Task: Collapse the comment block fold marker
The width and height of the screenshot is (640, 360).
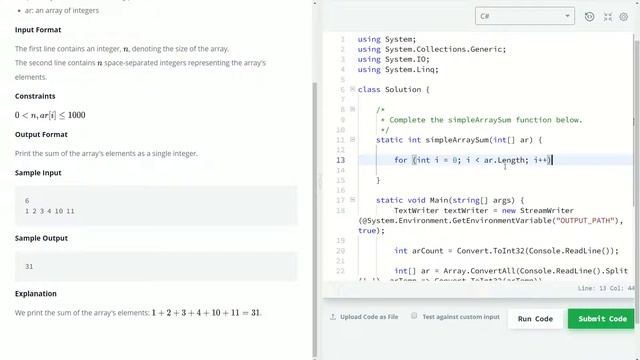Action: (353, 109)
